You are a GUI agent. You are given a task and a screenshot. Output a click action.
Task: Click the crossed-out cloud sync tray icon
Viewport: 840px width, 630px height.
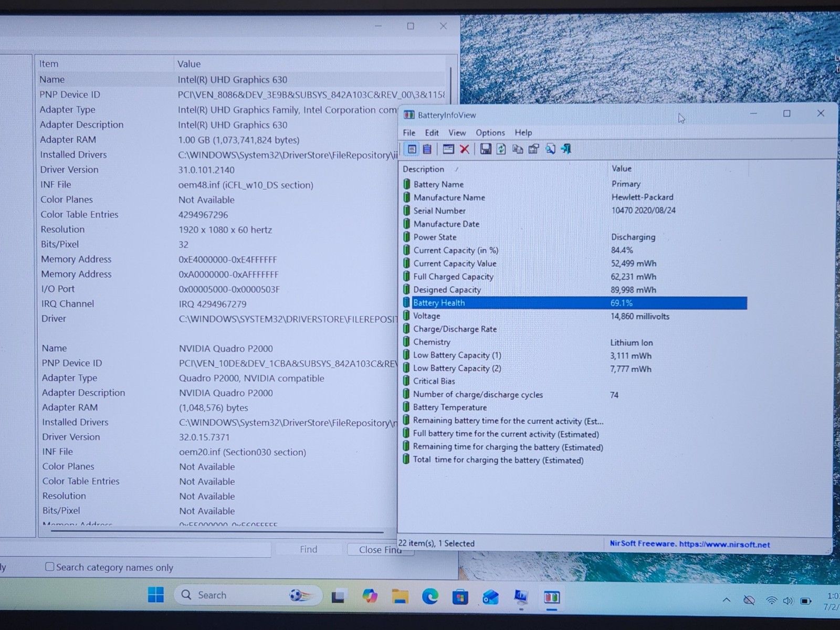click(x=750, y=600)
